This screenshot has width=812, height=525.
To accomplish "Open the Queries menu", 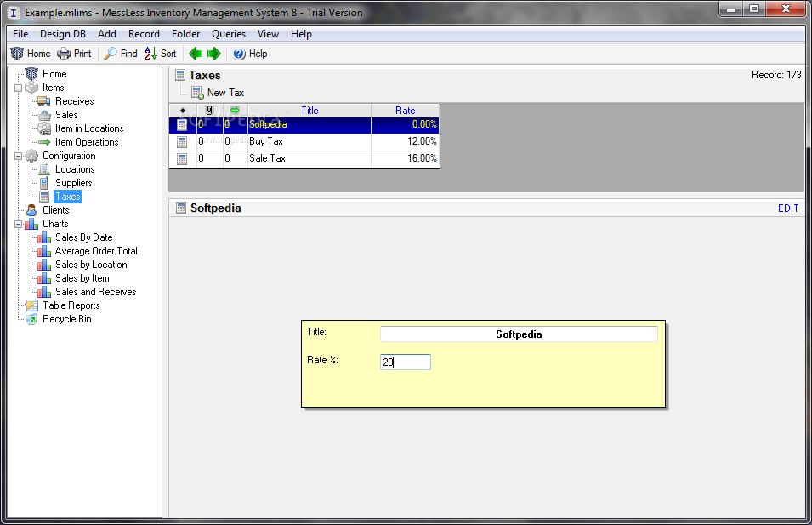I will pyautogui.click(x=229, y=34).
